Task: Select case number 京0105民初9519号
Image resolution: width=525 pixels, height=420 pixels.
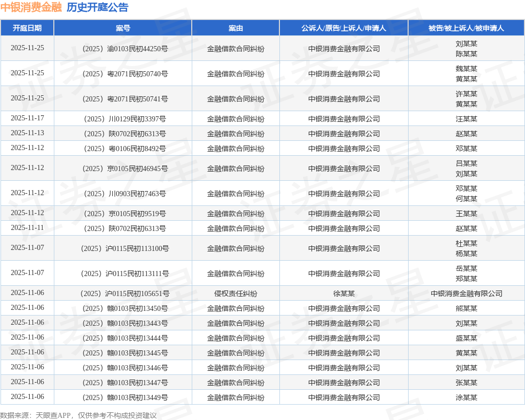Action: coord(125,214)
